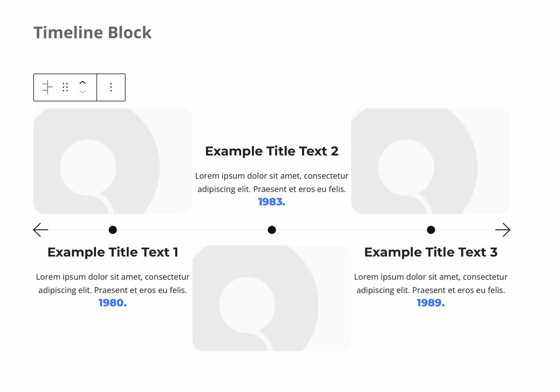Click the 'Example Title Text 2' heading

pyautogui.click(x=272, y=151)
